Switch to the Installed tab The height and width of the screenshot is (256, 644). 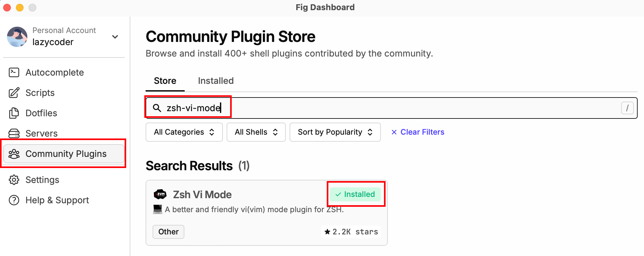pyautogui.click(x=216, y=81)
